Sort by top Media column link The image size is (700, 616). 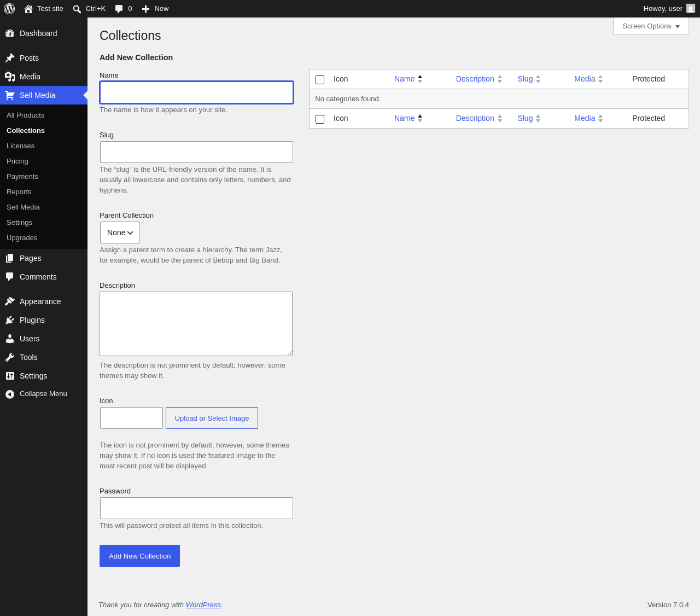click(585, 79)
